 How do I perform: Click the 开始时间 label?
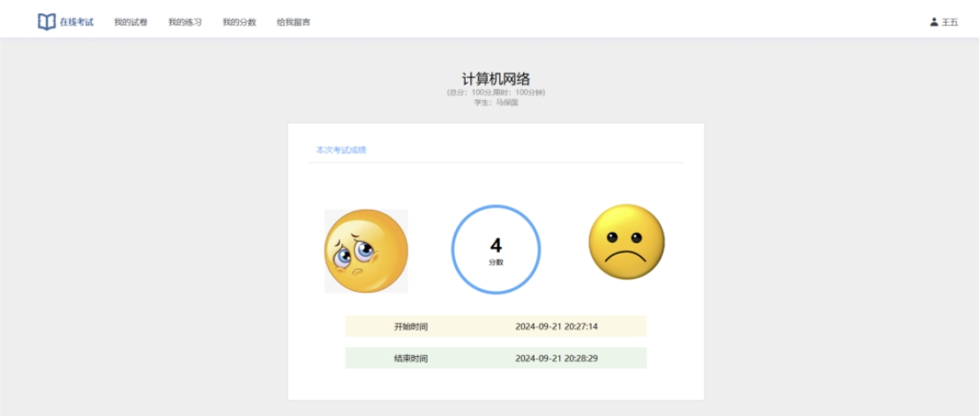[411, 326]
